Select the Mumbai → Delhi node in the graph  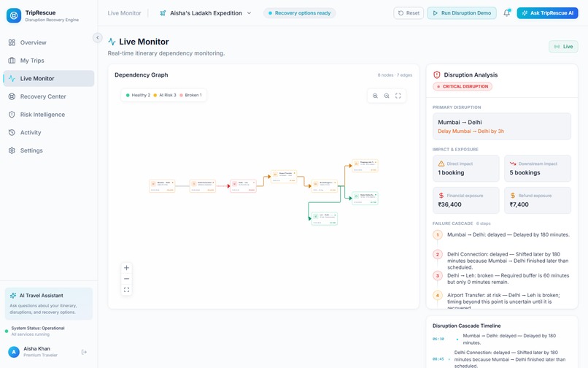(x=162, y=186)
